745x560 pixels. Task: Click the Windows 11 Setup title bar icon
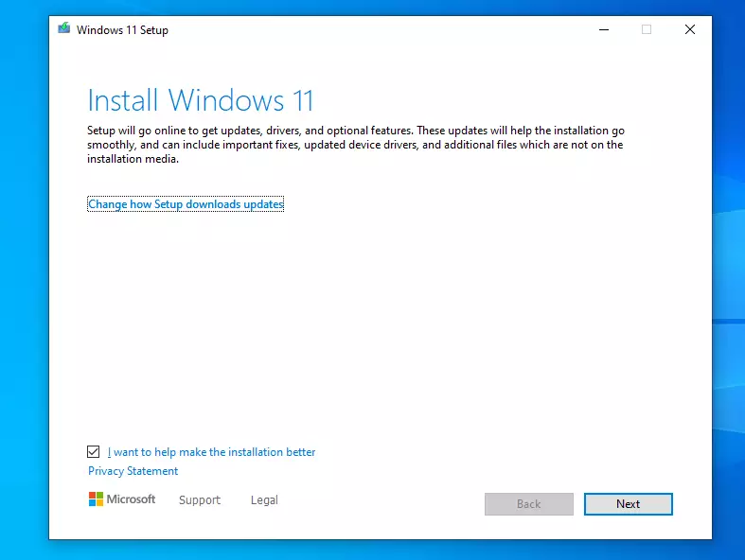click(x=63, y=28)
